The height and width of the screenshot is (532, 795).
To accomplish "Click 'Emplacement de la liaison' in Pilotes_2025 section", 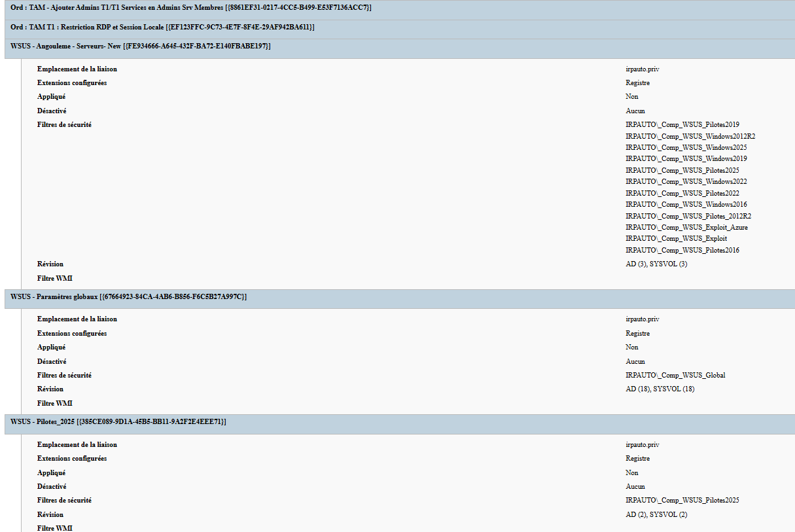I will point(77,444).
